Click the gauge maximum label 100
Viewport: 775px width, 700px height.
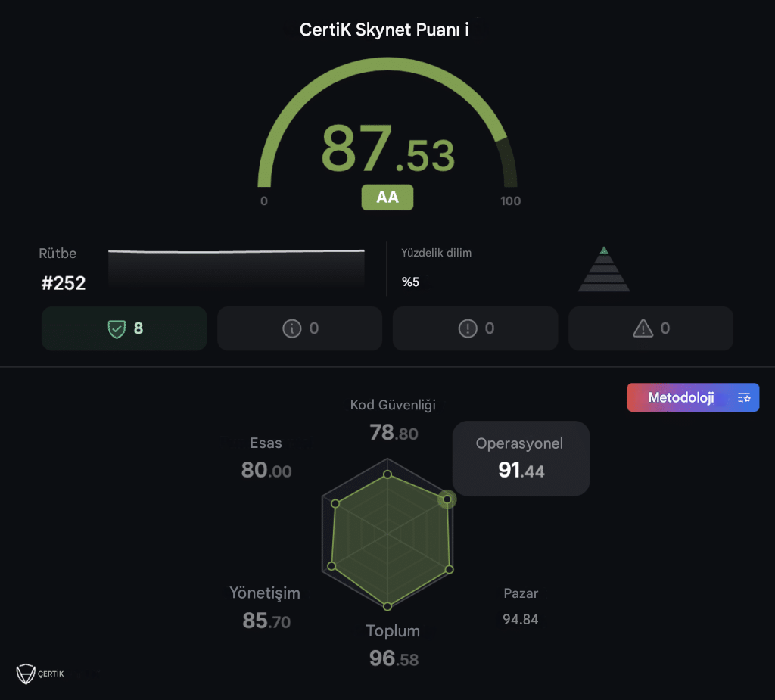click(510, 201)
